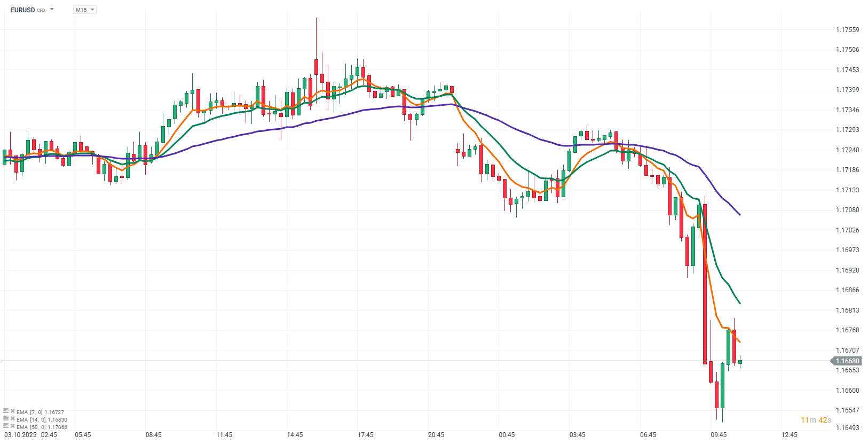Screen dimensions: 868x444
Task: Open the M15 timeframe dropdown
Action: coord(84,10)
